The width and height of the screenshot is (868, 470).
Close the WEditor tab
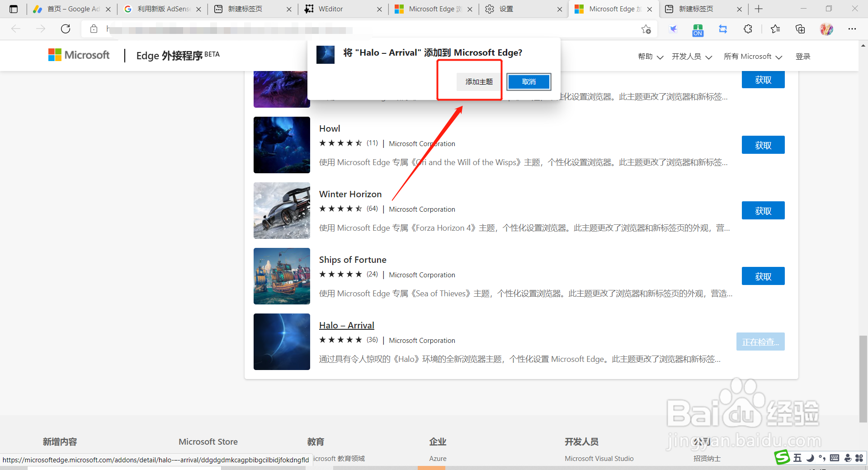click(379, 9)
